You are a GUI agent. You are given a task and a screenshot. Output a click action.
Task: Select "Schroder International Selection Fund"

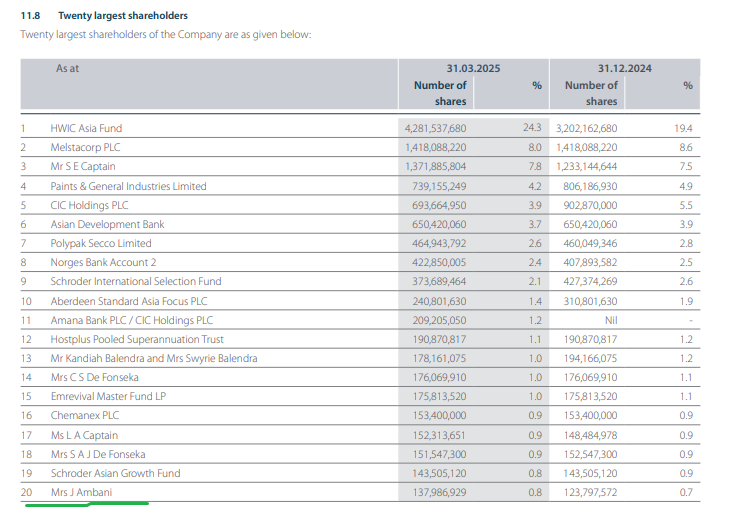[x=136, y=281]
